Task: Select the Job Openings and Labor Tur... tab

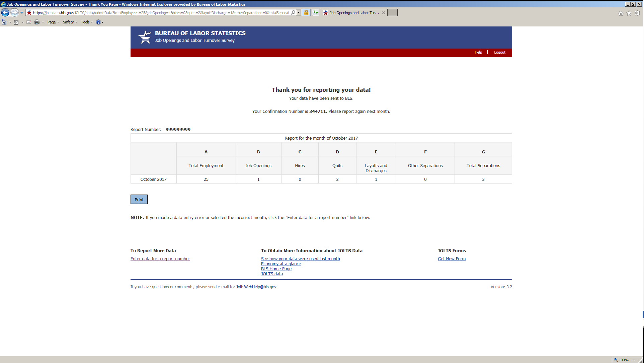Action: point(353,13)
